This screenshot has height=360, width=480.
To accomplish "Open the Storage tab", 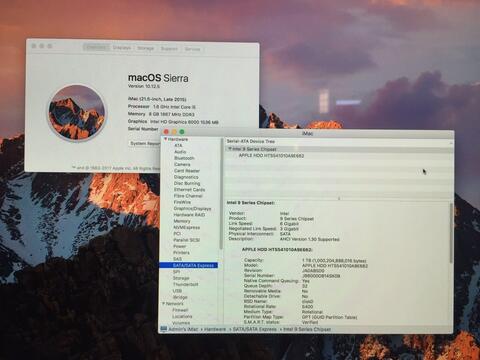I will 146,48.
